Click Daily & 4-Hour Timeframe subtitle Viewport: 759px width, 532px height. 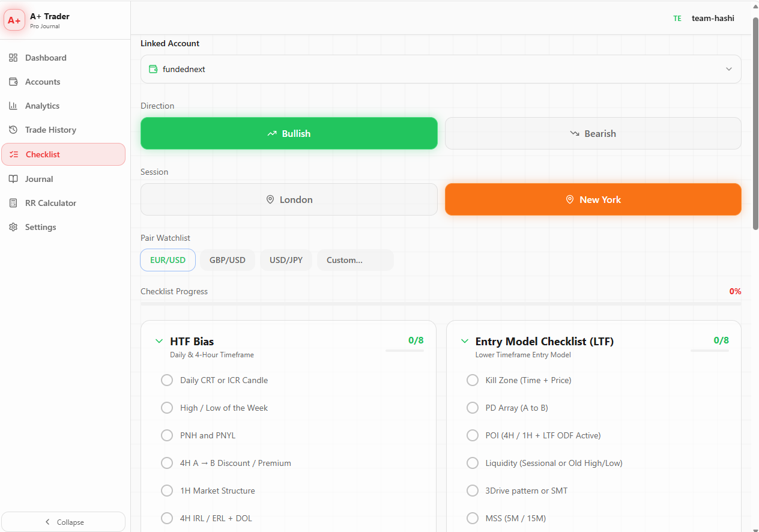(x=212, y=355)
